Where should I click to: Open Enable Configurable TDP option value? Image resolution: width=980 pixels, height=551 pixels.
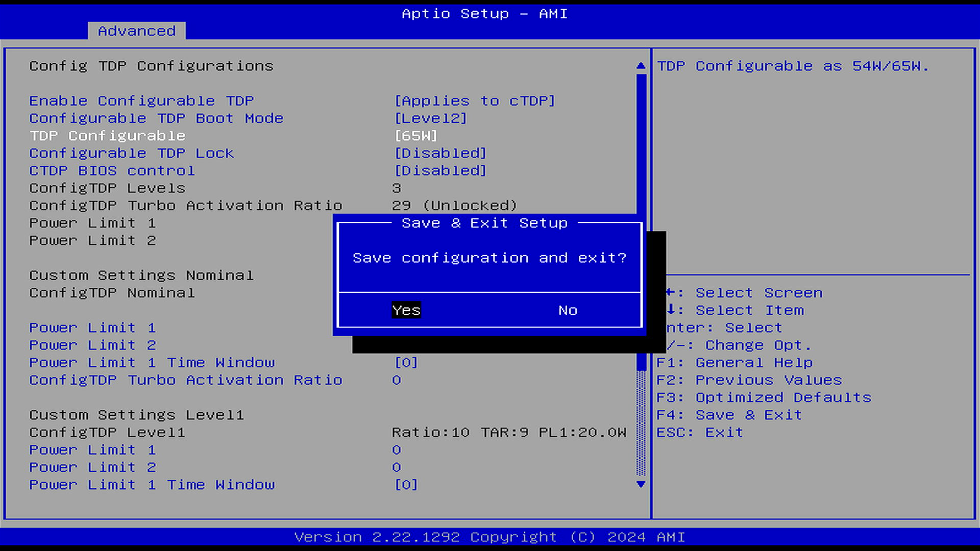[x=474, y=101]
